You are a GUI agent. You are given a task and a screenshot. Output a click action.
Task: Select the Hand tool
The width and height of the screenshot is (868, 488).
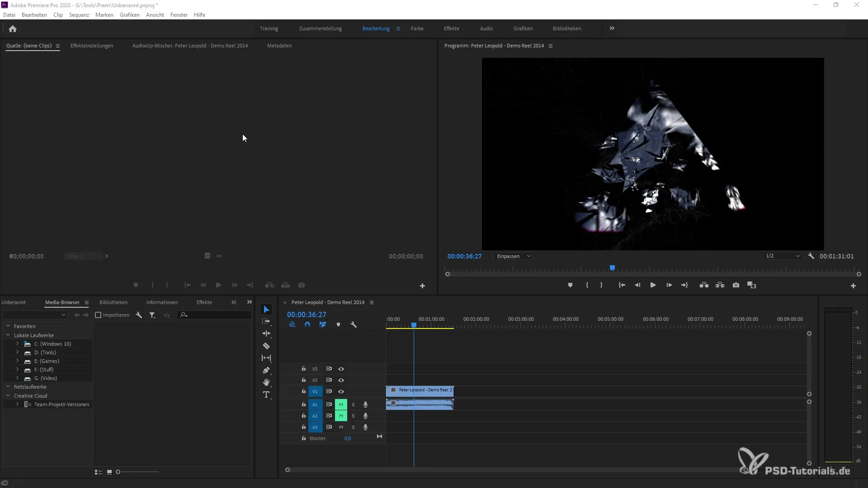click(266, 382)
